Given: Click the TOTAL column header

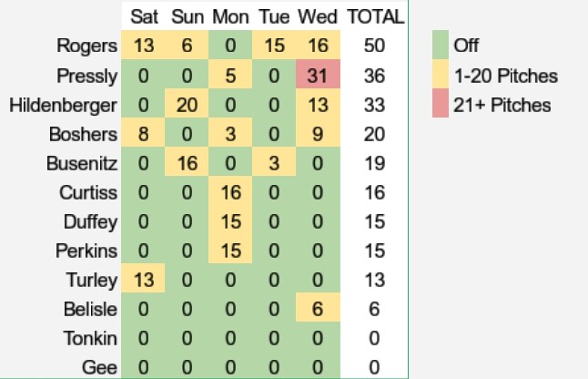Looking at the screenshot, I should pyautogui.click(x=375, y=16).
